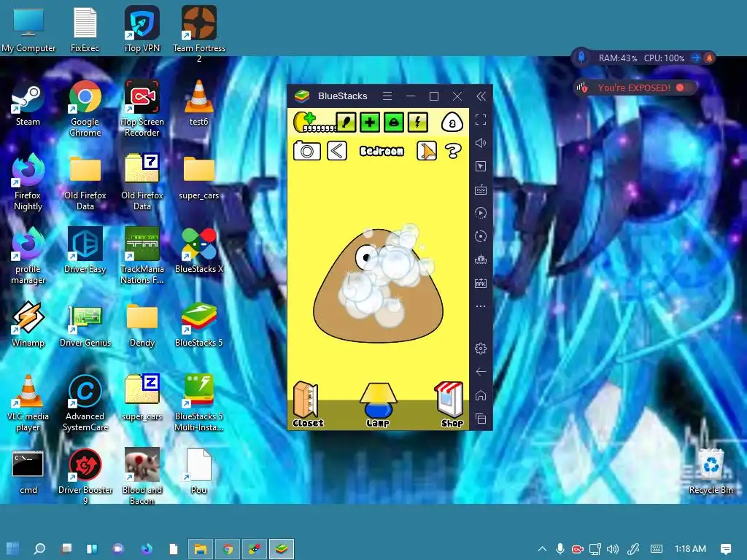Go to previous room with left arrow

pyautogui.click(x=337, y=151)
